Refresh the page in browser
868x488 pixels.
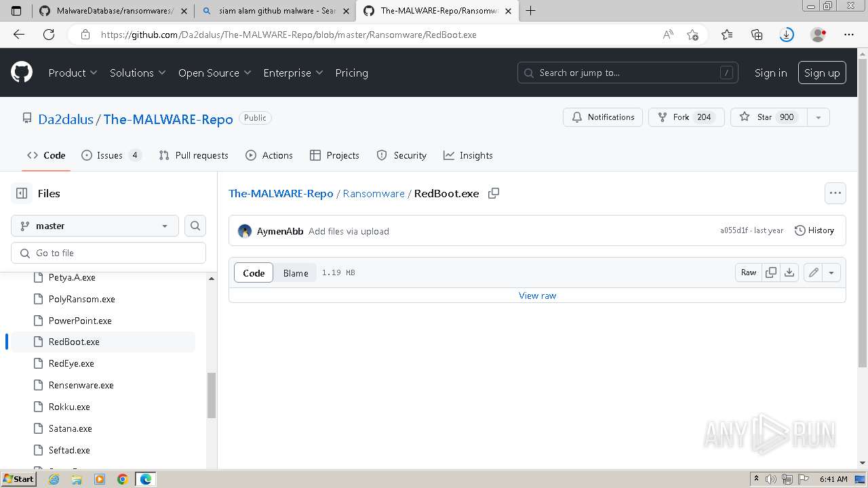pos(49,35)
